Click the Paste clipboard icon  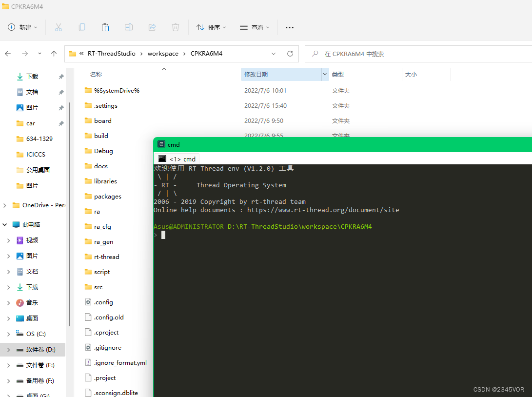coord(105,27)
